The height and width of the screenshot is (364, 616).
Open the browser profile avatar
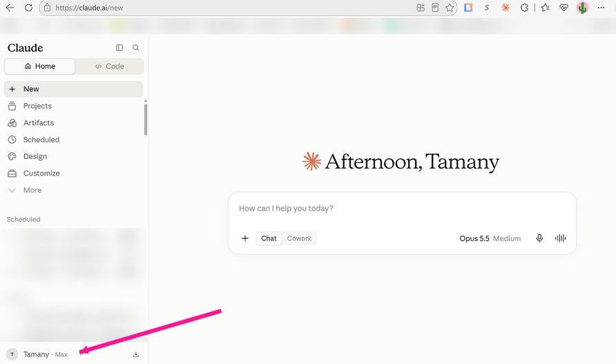pos(582,8)
